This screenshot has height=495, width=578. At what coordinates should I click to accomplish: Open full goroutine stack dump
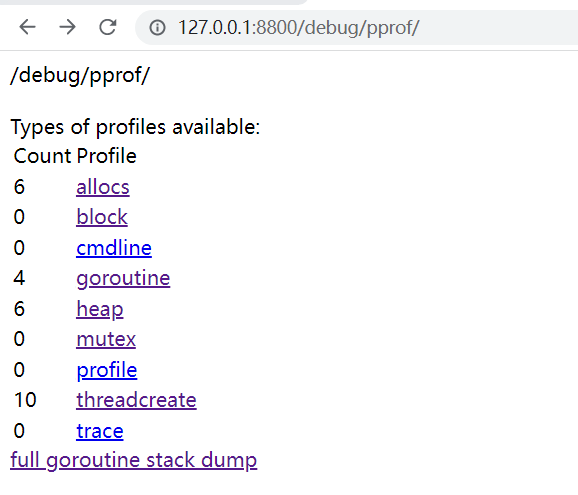click(133, 460)
